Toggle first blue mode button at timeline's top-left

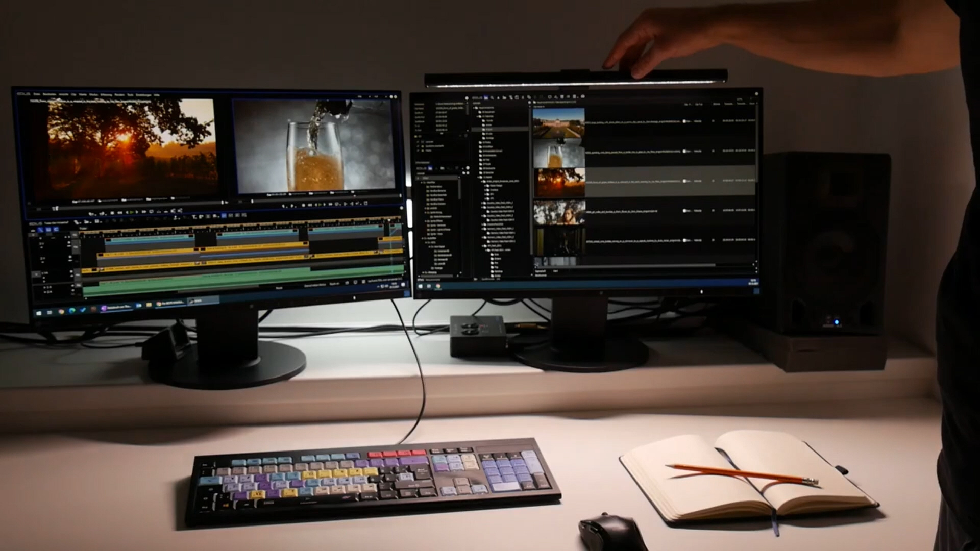[x=41, y=230]
